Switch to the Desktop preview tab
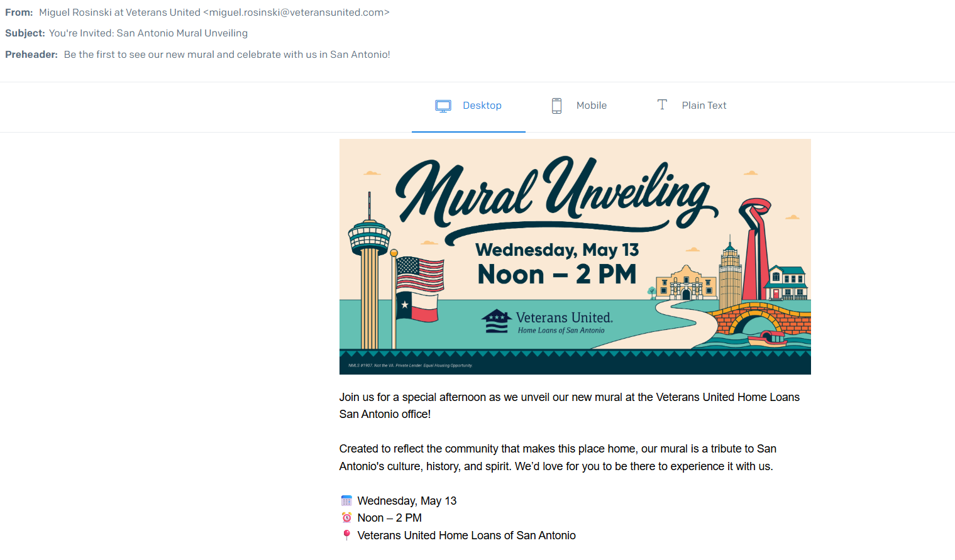Viewport: 955px width, 560px height. (x=468, y=106)
